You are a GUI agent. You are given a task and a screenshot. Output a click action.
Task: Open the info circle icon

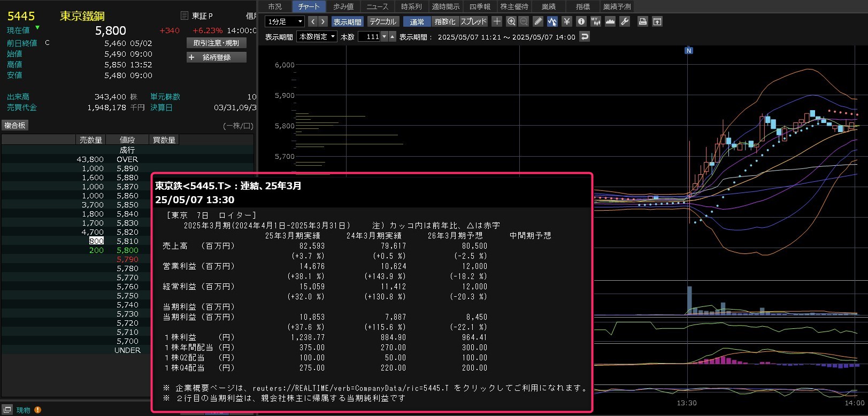(581, 21)
